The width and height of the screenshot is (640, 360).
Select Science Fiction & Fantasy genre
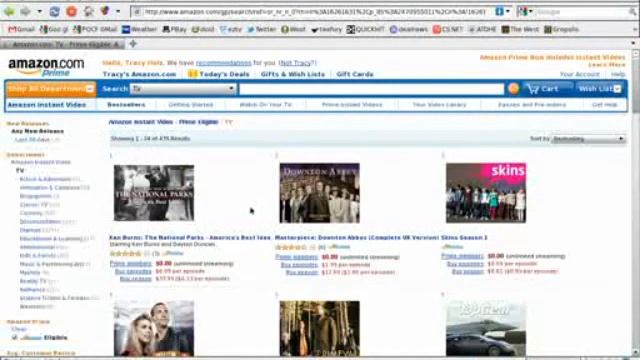(54, 298)
